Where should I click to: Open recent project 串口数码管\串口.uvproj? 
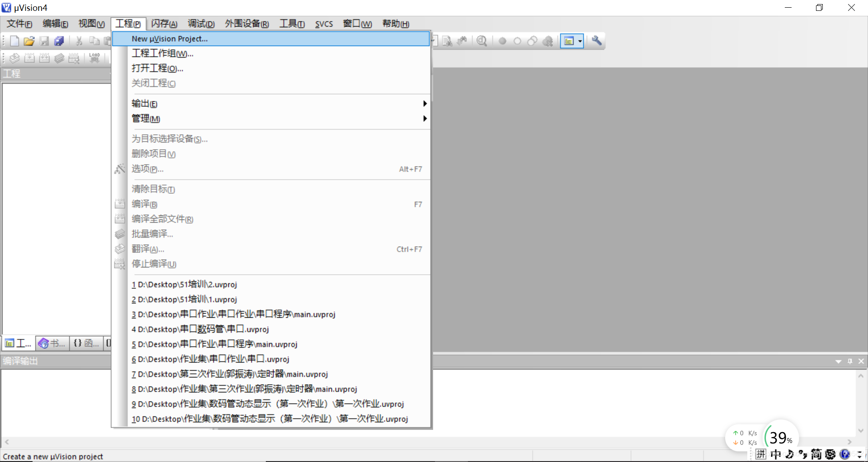271,329
